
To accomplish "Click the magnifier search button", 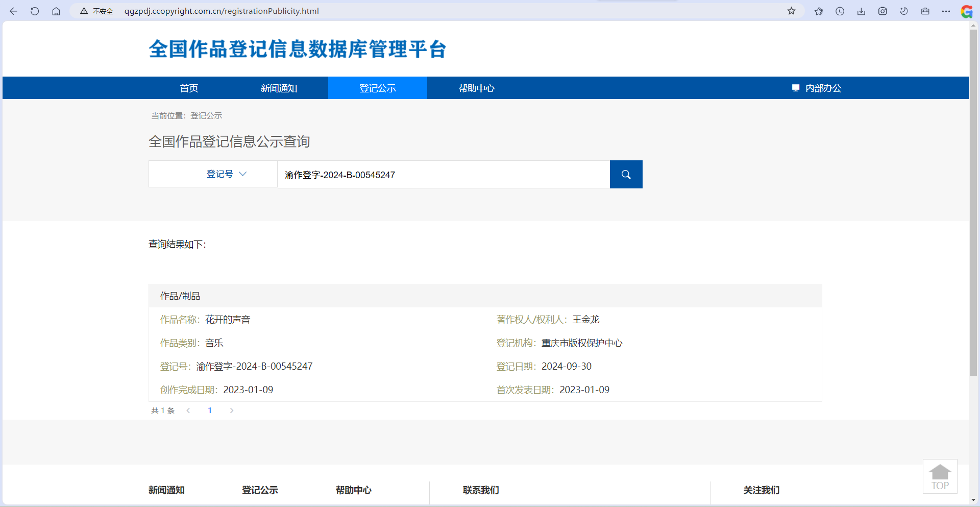I will pyautogui.click(x=626, y=175).
